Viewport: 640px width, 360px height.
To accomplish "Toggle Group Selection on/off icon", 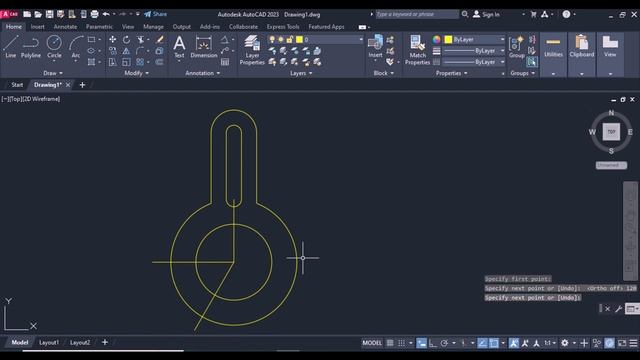I will tap(532, 62).
